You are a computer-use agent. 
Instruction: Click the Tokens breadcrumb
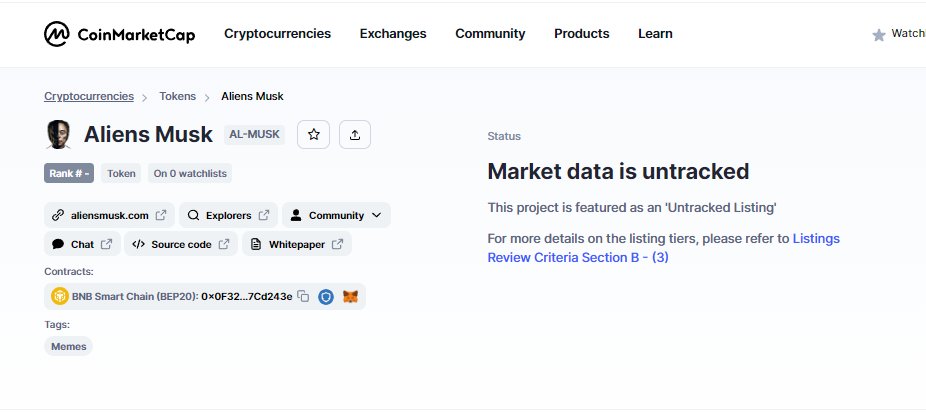tap(177, 96)
